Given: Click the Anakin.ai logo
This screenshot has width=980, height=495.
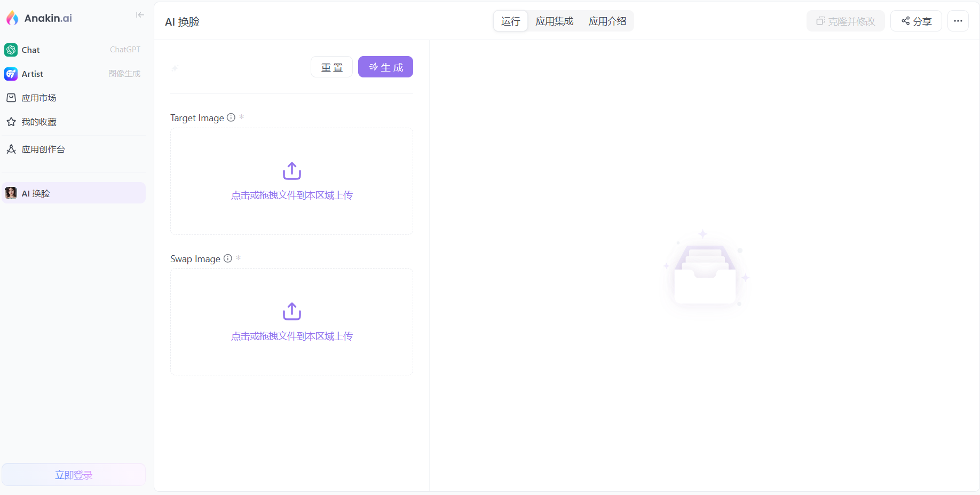Looking at the screenshot, I should tap(39, 18).
